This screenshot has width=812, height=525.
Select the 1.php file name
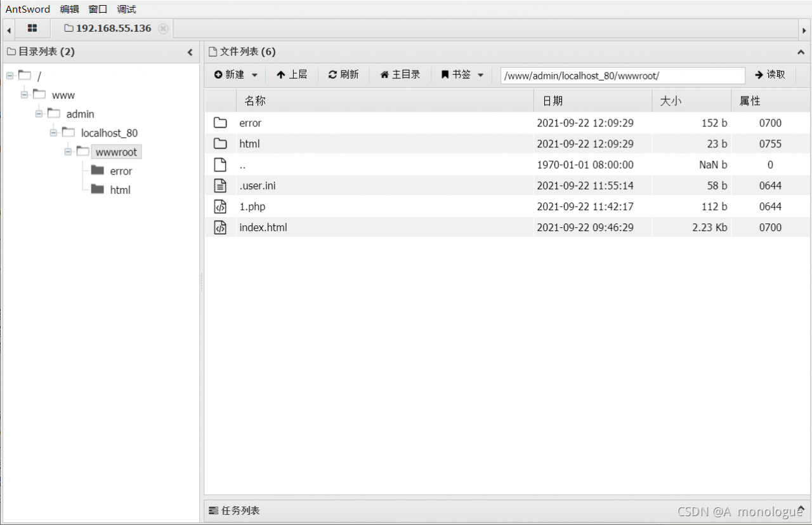(x=252, y=207)
